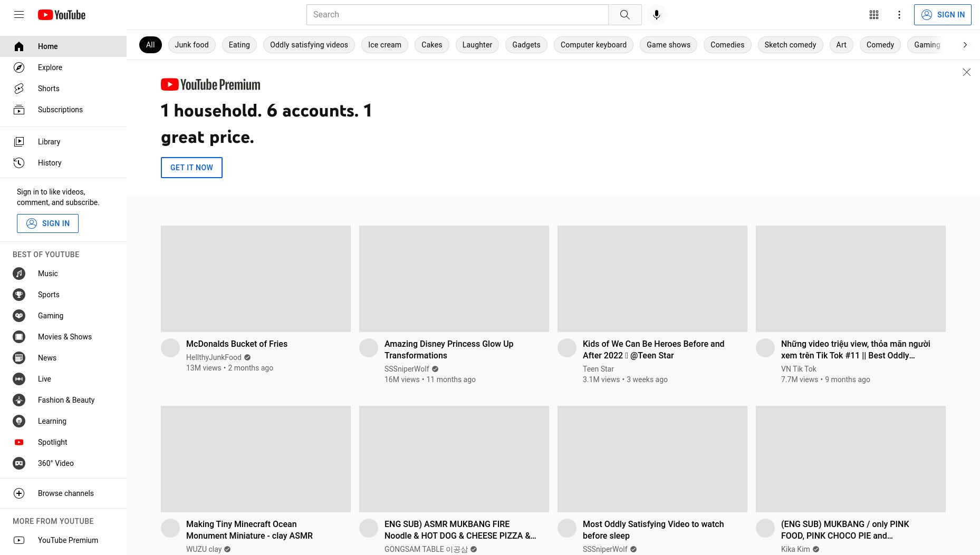Click Kika Kim channel name

pos(795,549)
